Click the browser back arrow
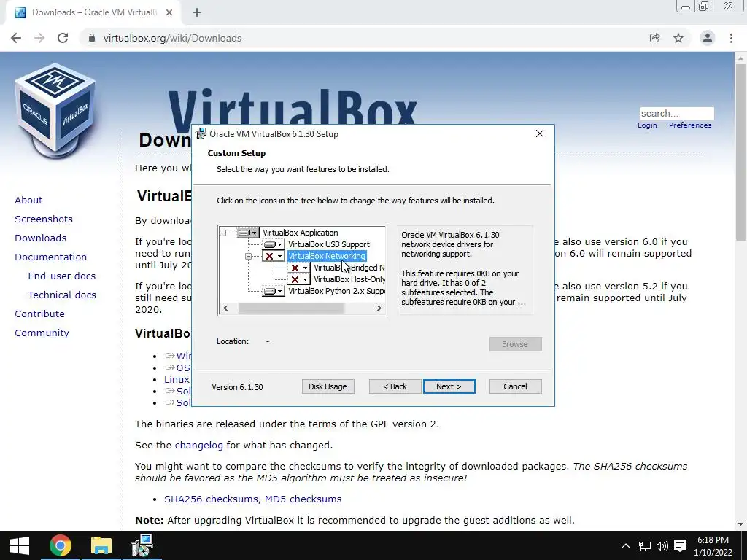The height and width of the screenshot is (560, 747). tap(16, 38)
